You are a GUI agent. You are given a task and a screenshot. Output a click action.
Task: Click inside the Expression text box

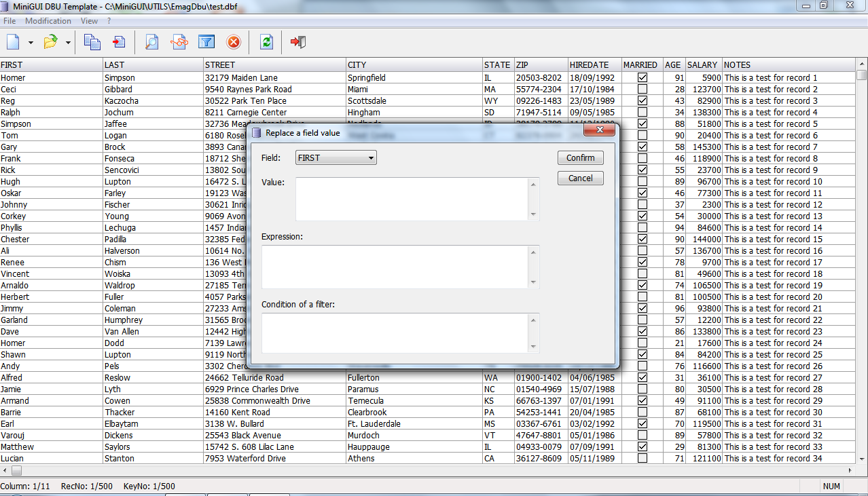tap(395, 267)
